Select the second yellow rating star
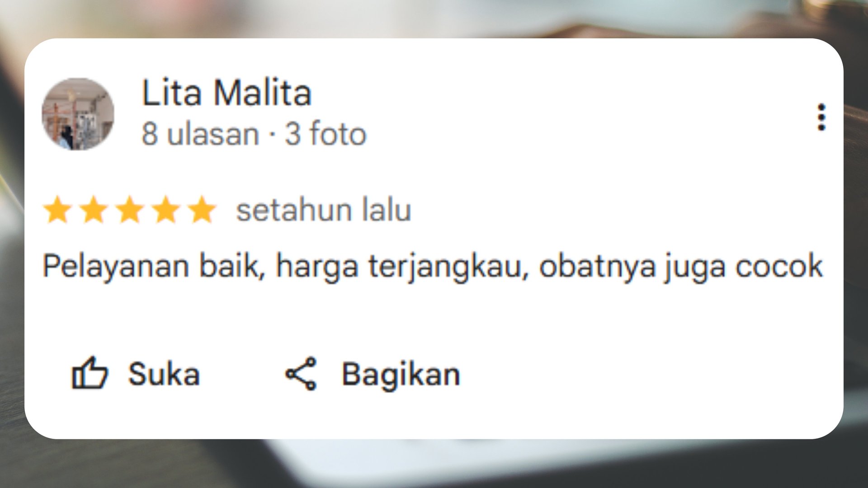The image size is (868, 488). click(x=94, y=210)
